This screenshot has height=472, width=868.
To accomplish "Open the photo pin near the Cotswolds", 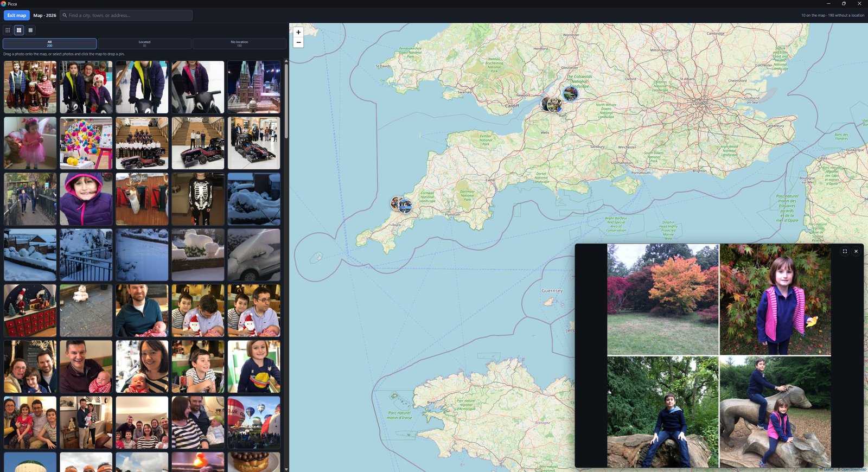I will (570, 94).
